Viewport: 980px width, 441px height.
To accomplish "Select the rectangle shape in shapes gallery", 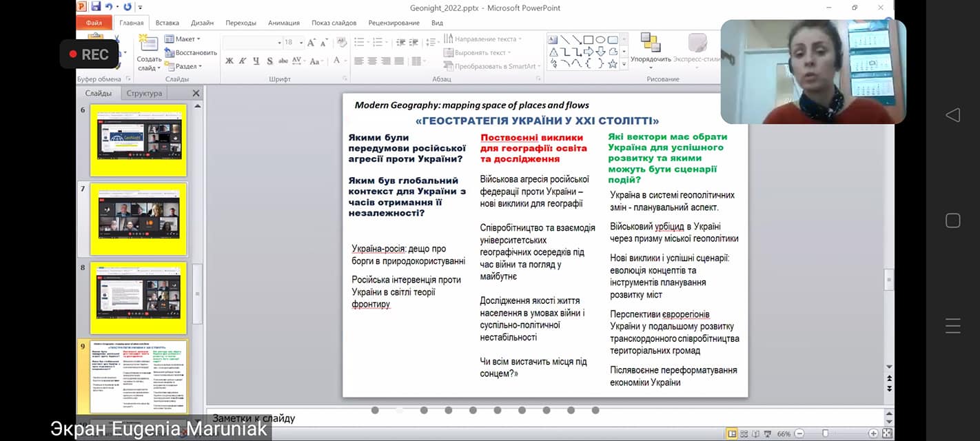I will [x=589, y=39].
